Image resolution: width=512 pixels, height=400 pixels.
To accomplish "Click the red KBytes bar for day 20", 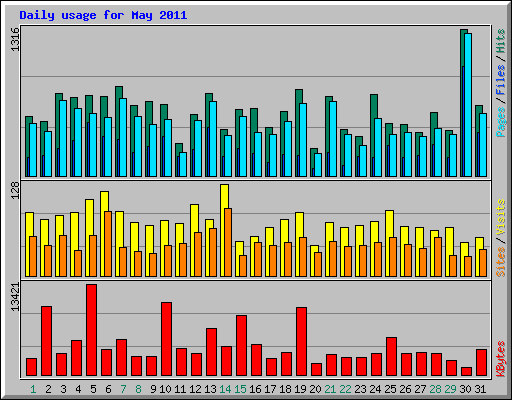I will click(316, 370).
